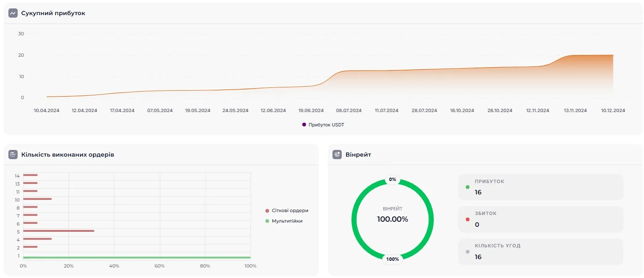Click the gray dot in the Кількість угод card
The height and width of the screenshot is (278, 644).
click(467, 252)
